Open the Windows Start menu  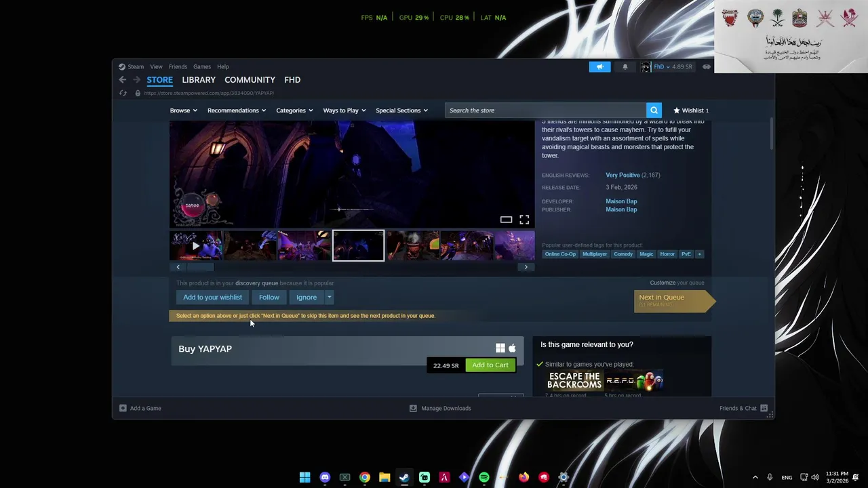[x=305, y=477]
